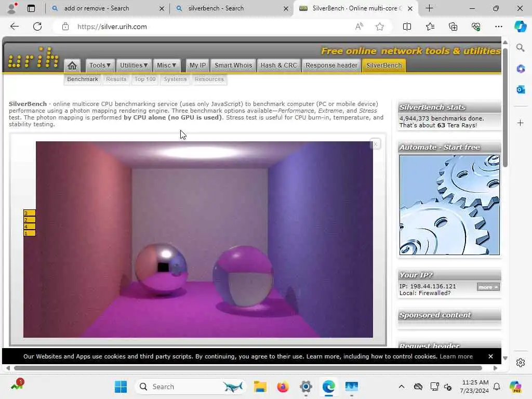
Task: Open the Misc dropdown menu
Action: (x=166, y=65)
